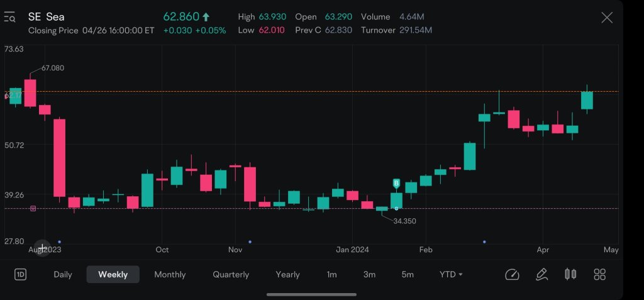
Task: Switch to the Monthly interval
Action: (x=170, y=275)
